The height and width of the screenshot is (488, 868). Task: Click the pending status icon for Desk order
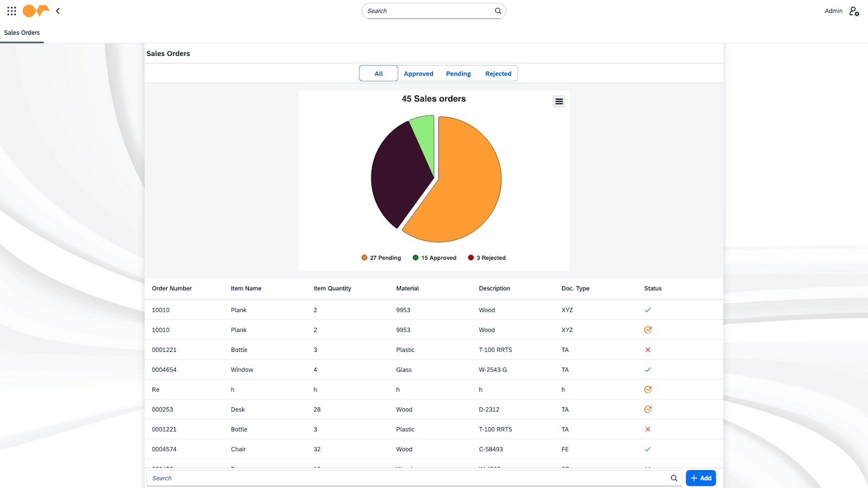pyautogui.click(x=648, y=409)
